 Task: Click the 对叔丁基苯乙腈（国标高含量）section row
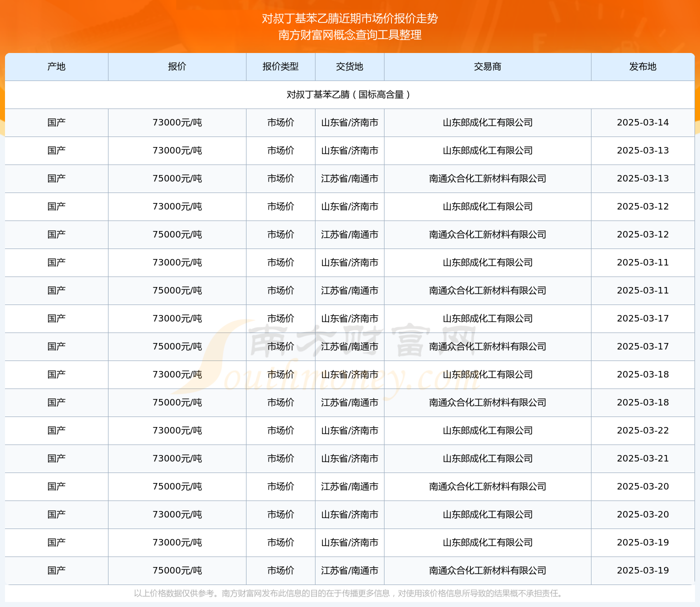[x=349, y=94]
